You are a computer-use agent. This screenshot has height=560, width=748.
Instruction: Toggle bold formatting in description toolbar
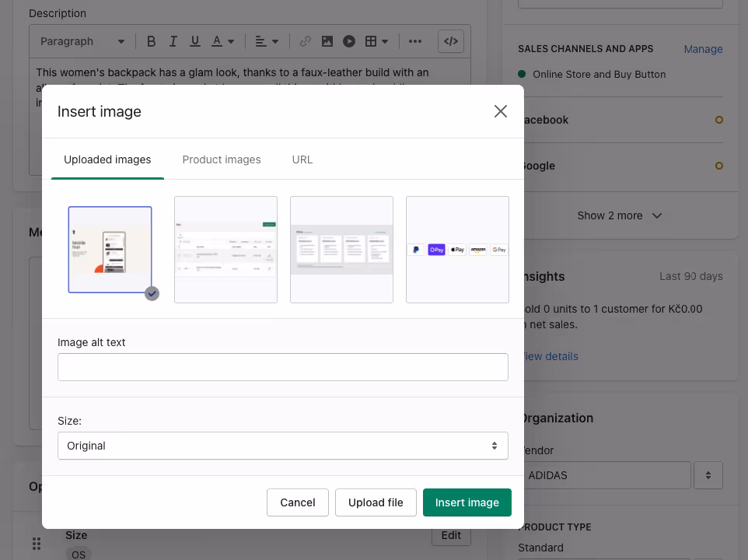click(x=151, y=41)
